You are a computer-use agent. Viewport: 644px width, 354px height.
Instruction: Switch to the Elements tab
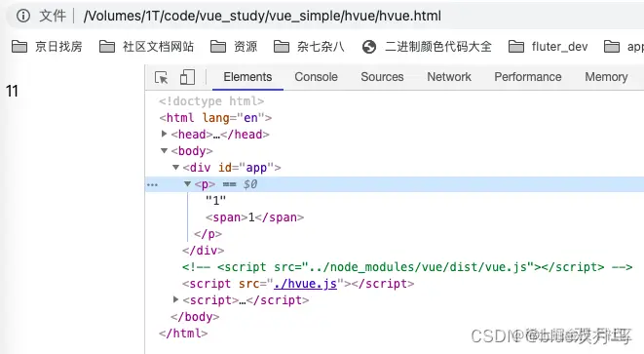(247, 77)
